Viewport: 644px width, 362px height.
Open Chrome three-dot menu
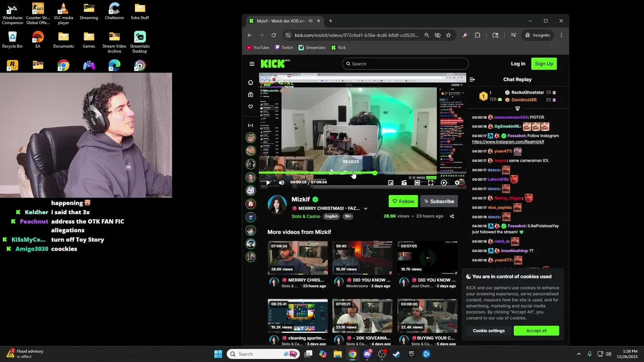[561, 35]
